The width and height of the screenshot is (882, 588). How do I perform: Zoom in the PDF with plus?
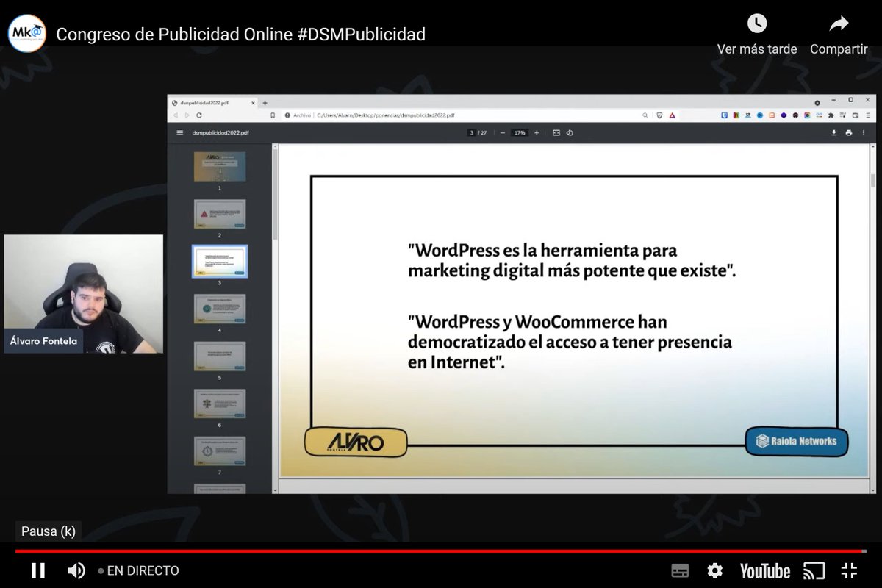point(537,133)
